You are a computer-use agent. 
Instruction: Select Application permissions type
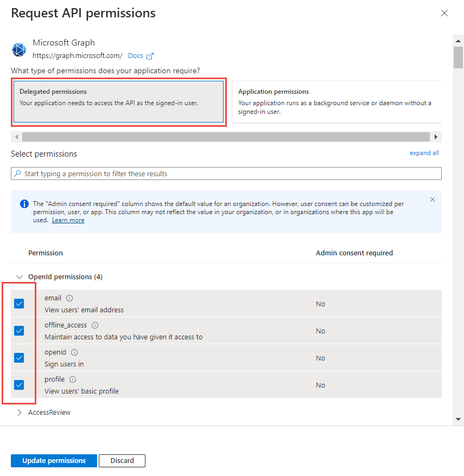pos(335,102)
